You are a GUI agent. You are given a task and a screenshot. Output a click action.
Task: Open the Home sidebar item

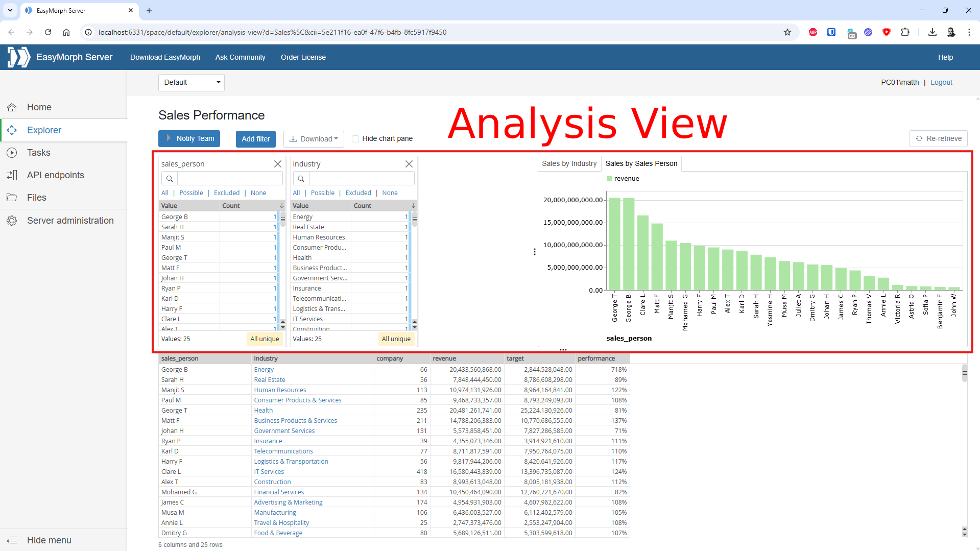[x=39, y=107]
